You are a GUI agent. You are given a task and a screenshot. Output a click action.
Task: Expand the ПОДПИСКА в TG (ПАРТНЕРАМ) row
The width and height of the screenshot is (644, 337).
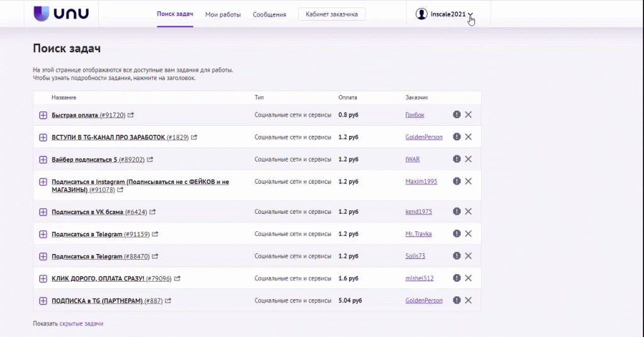43,301
